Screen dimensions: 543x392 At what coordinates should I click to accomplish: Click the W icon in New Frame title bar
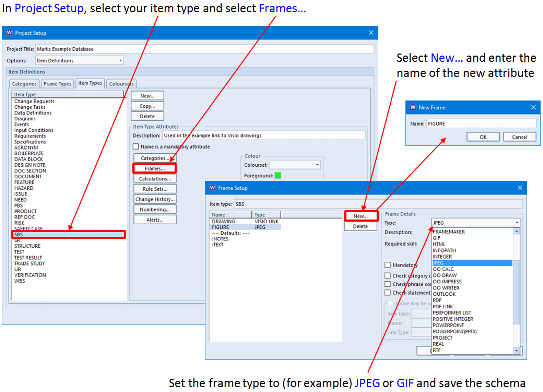pyautogui.click(x=413, y=107)
